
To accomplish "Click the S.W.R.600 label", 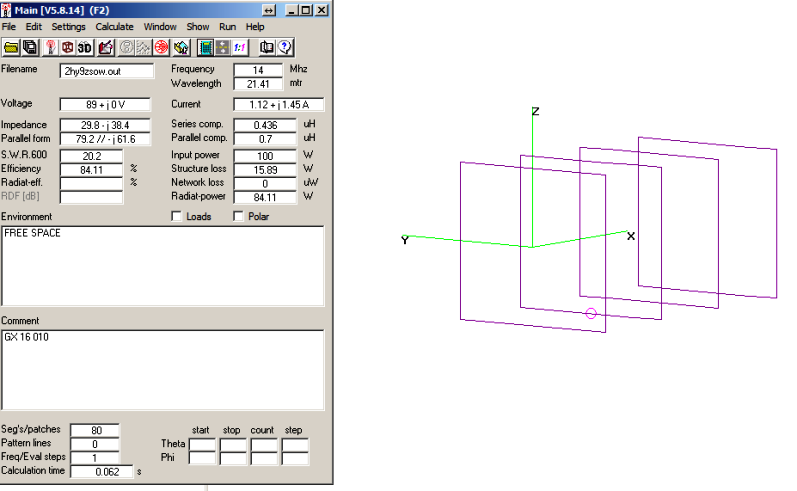I will (x=24, y=155).
